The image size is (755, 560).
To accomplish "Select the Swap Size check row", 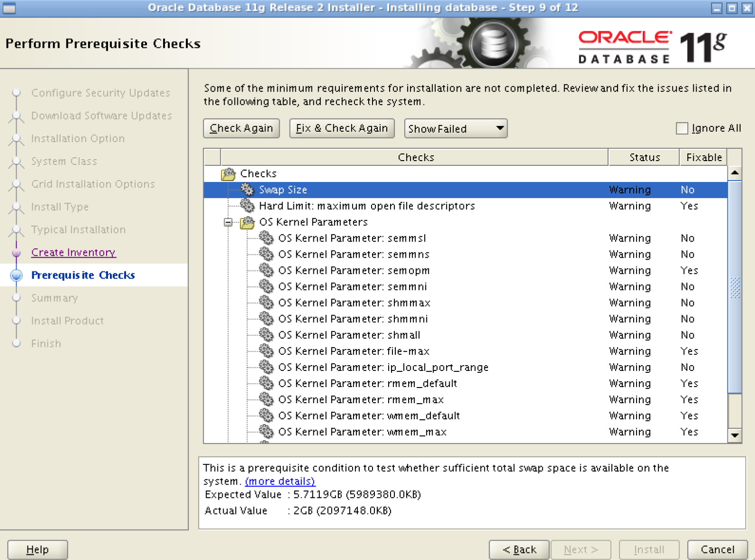I will click(x=465, y=190).
